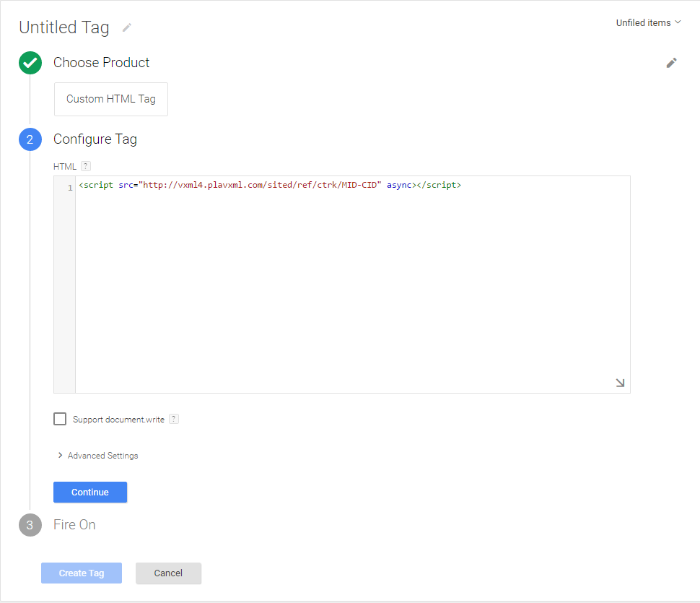Click the Create Tag button

click(82, 573)
